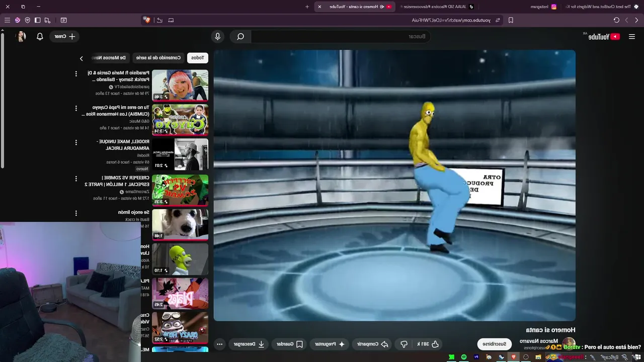This screenshot has height=362, width=644.
Task: Click the Crear button
Action: (x=65, y=36)
